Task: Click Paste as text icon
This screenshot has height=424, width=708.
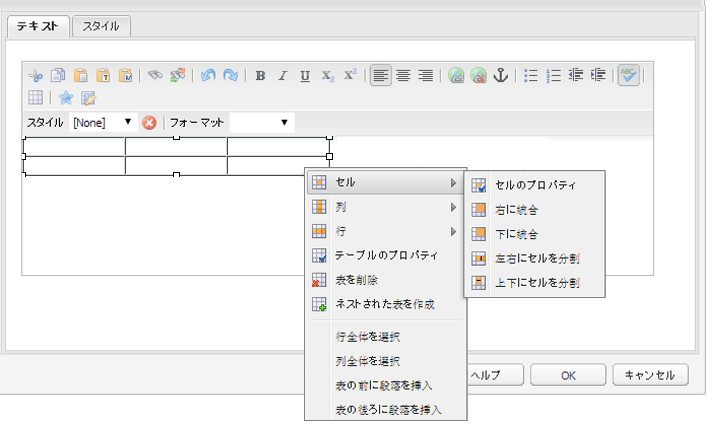Action: click(103, 75)
